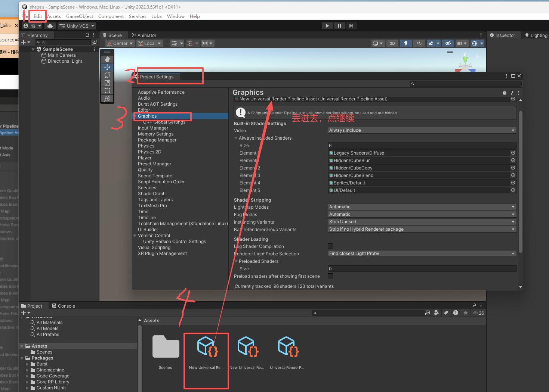Toggle Scene lighting bulb icon
The image size is (549, 392).
tap(406, 43)
